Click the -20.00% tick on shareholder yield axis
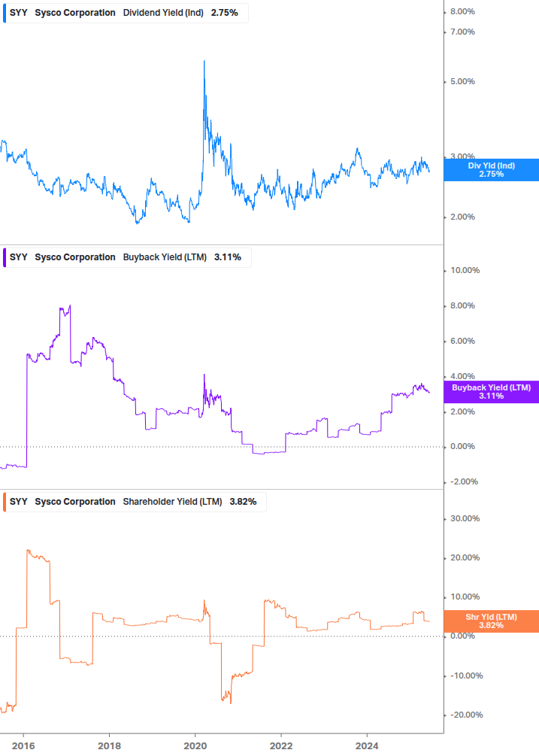This screenshot has width=539, height=756. coord(466,715)
